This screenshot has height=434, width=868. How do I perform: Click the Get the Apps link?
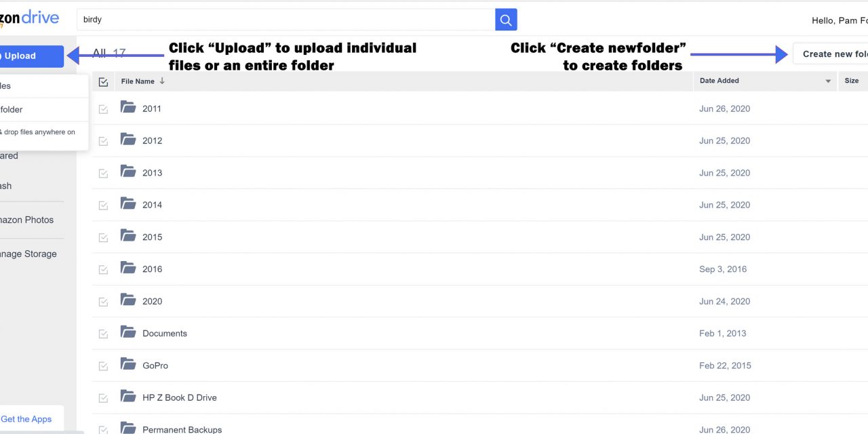[26, 419]
